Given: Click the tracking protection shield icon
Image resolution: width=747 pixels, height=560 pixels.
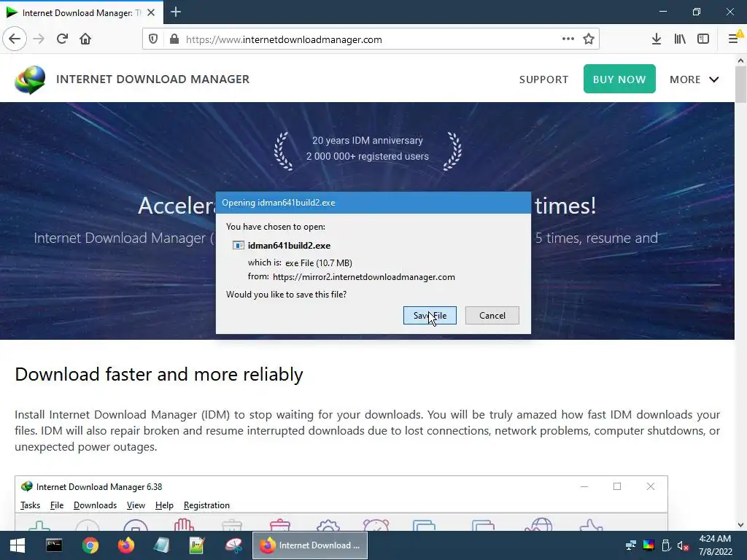Looking at the screenshot, I should (x=153, y=39).
